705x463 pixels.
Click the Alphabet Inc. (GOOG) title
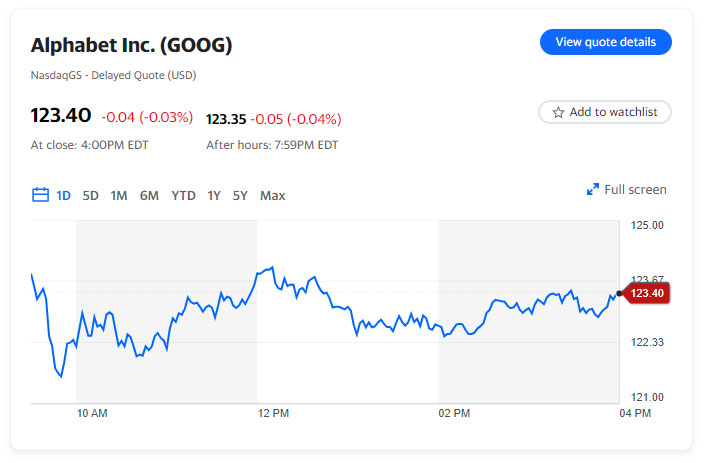pos(132,45)
